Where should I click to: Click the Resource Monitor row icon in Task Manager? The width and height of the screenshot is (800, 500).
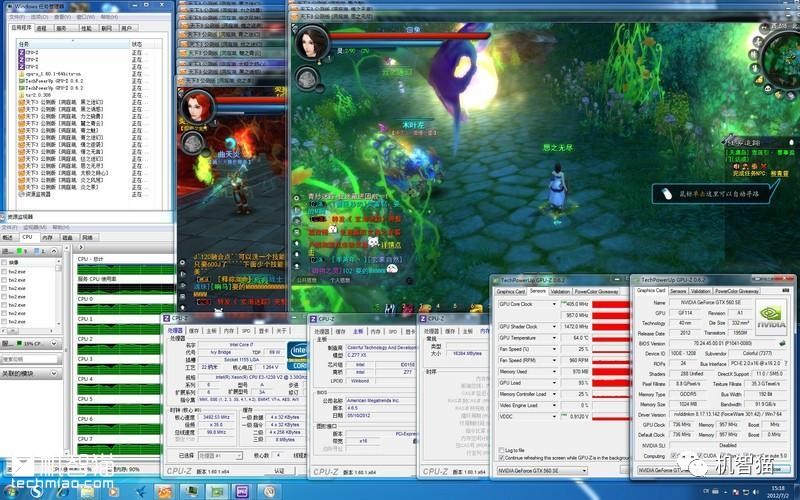tap(21, 194)
